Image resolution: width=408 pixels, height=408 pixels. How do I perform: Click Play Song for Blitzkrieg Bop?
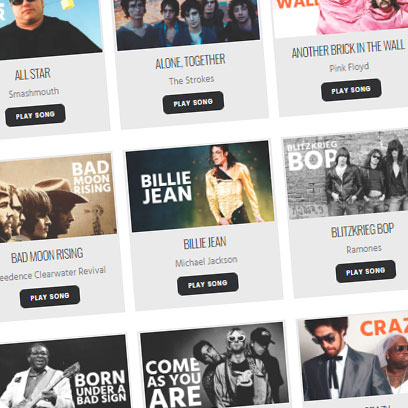pyautogui.click(x=366, y=271)
